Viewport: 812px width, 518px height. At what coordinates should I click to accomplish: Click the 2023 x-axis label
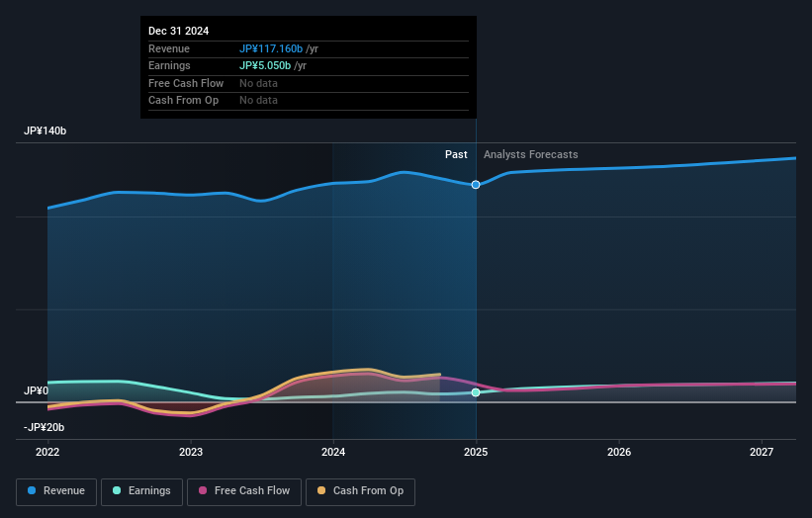point(191,452)
